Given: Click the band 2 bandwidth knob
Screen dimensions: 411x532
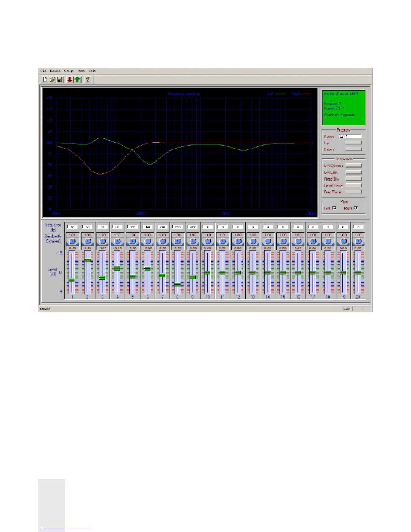Looking at the screenshot, I should (x=88, y=241).
